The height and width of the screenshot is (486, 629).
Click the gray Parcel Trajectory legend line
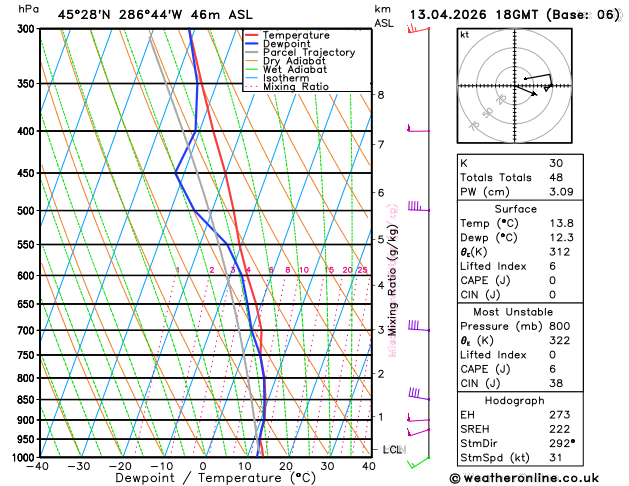click(251, 52)
